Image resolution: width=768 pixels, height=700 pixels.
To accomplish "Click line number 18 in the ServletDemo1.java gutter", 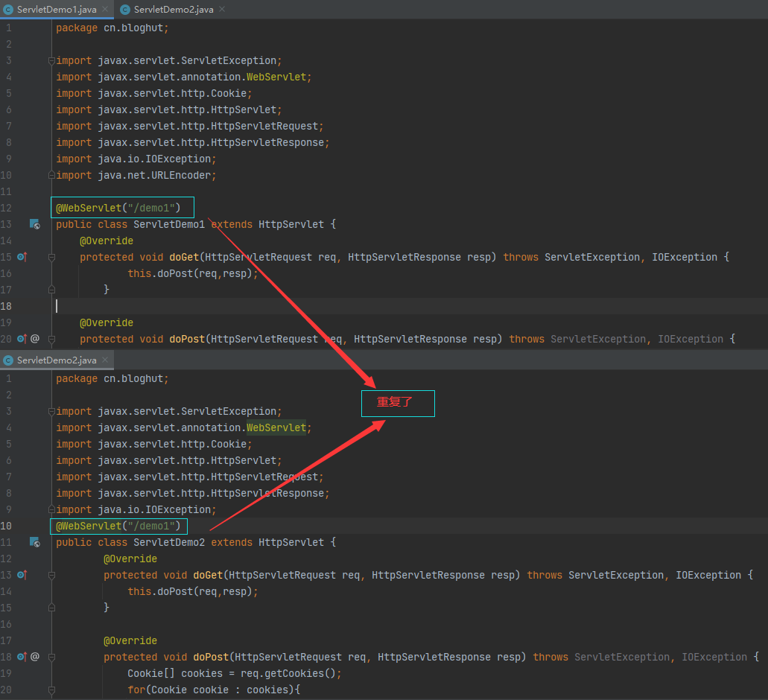I will (x=6, y=306).
